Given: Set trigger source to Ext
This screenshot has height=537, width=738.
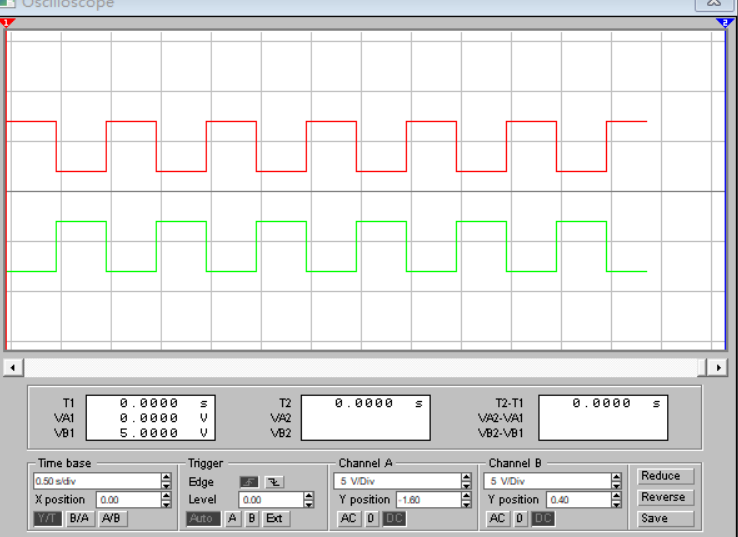Looking at the screenshot, I should pos(273,519).
